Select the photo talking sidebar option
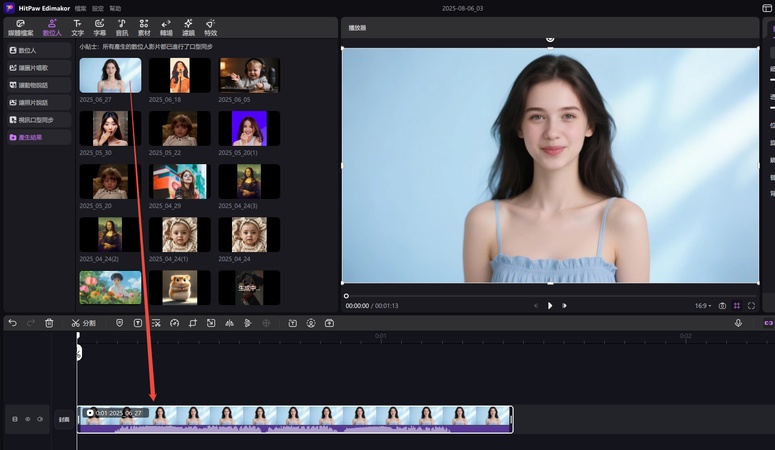Viewport: 775px width, 450px height. pyautogui.click(x=39, y=102)
